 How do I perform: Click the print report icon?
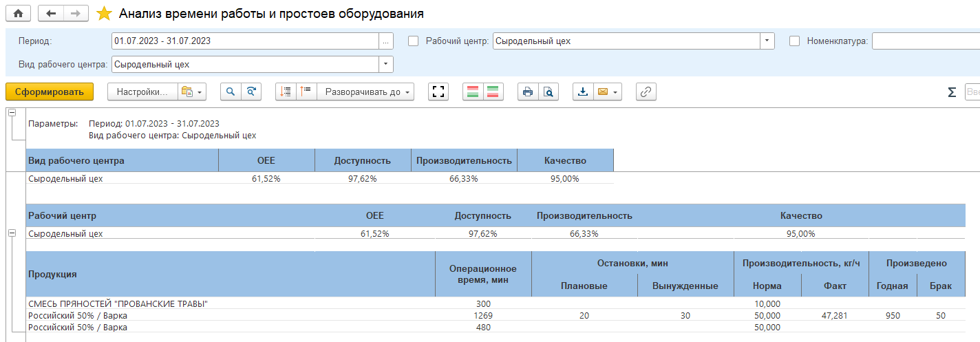[x=528, y=92]
